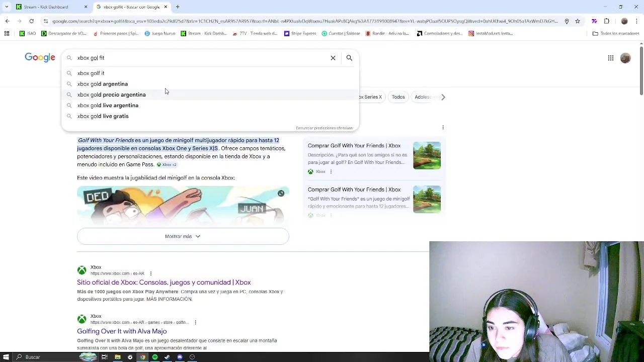Screen dimensions: 644x362
Task: Click the Denunciar predicciones ofensivas link
Action: (324, 128)
